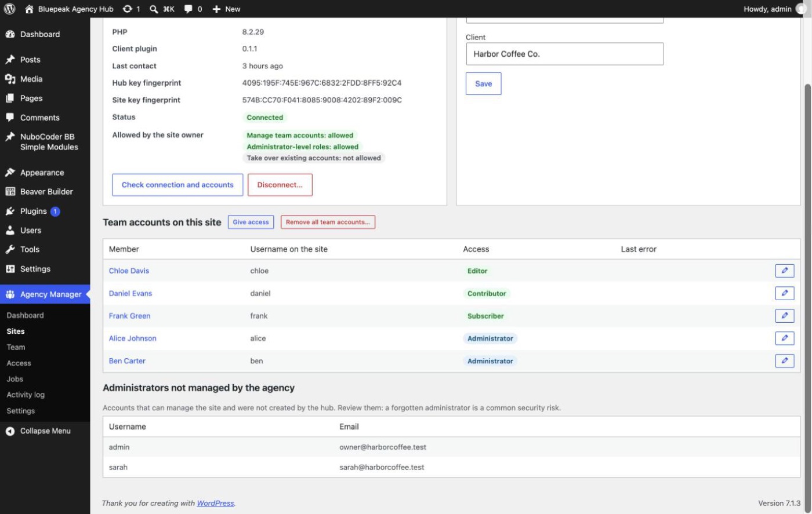Click the Posts pin icon
This screenshot has height=514, width=812.
click(x=10, y=60)
